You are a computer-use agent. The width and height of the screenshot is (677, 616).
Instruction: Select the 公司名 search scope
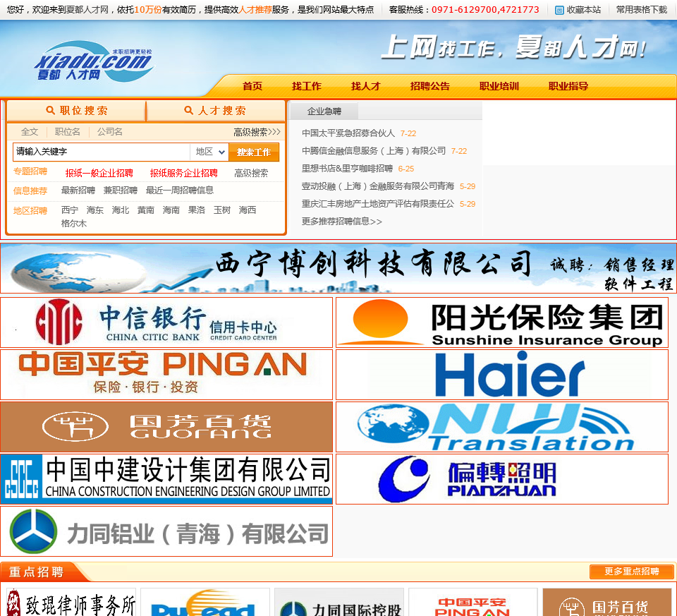(110, 132)
